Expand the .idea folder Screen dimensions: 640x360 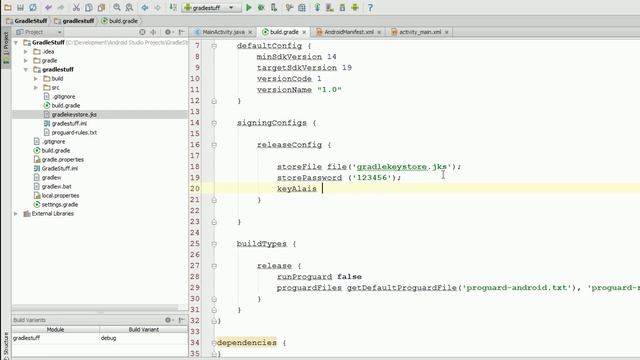pos(26,51)
